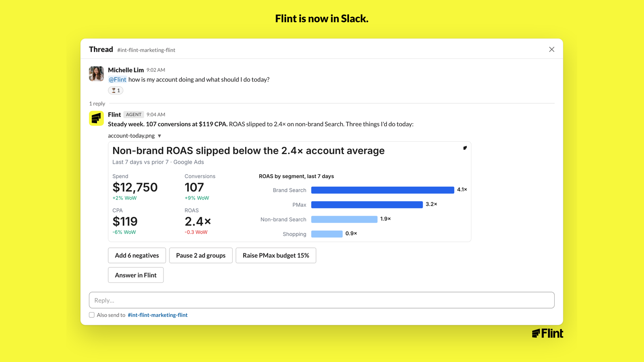Click the PMax 3.2× bar
This screenshot has height=362, width=644.
coord(367,205)
